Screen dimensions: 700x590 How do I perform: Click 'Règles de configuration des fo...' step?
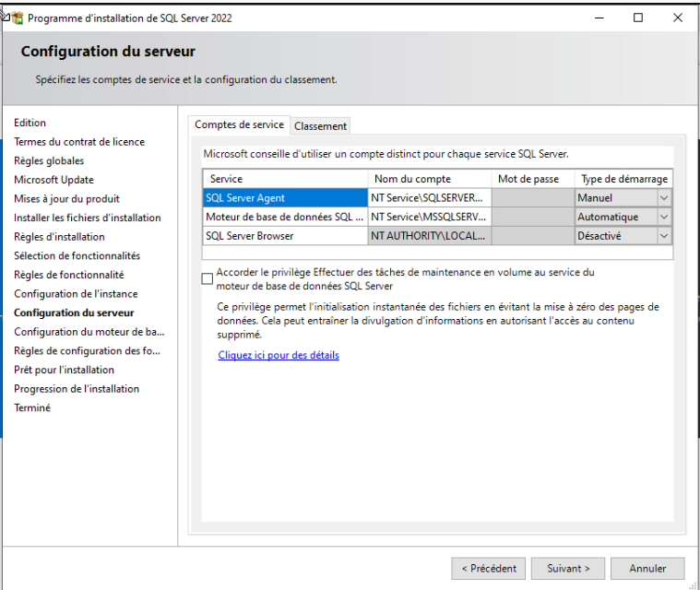(87, 351)
